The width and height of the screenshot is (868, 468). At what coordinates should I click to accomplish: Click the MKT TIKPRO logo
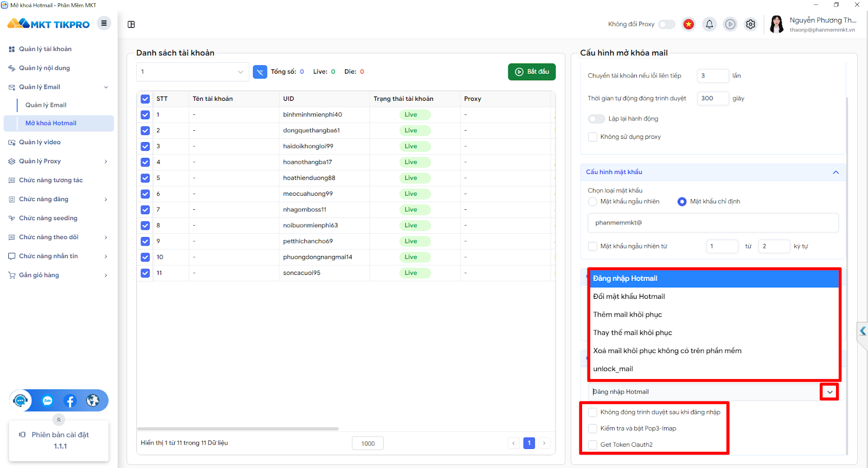48,24
